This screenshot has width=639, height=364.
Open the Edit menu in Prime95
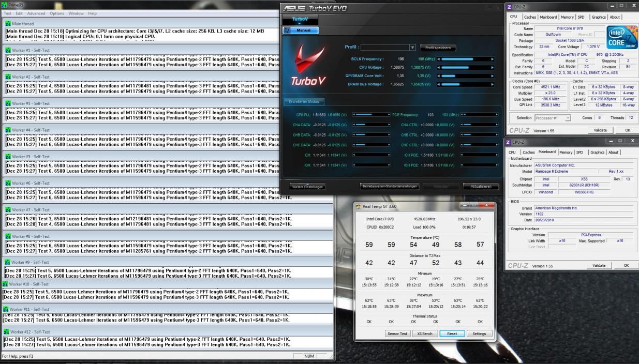coord(19,13)
